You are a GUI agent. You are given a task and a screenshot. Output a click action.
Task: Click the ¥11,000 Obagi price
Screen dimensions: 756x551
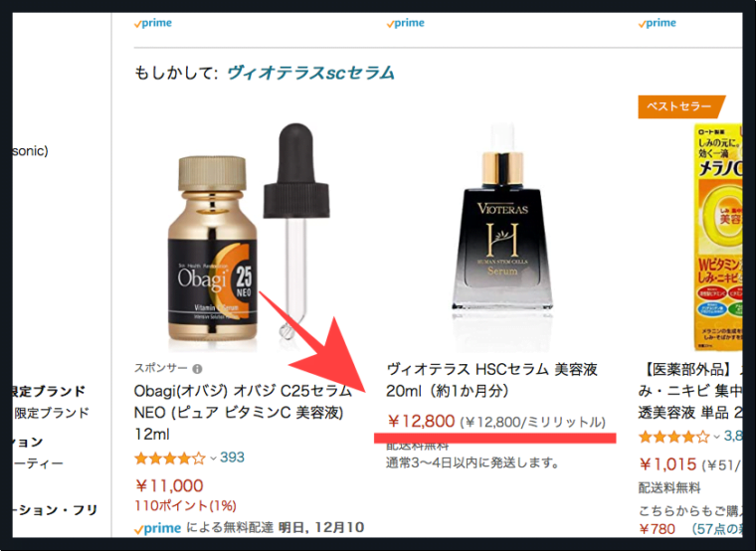(169, 485)
